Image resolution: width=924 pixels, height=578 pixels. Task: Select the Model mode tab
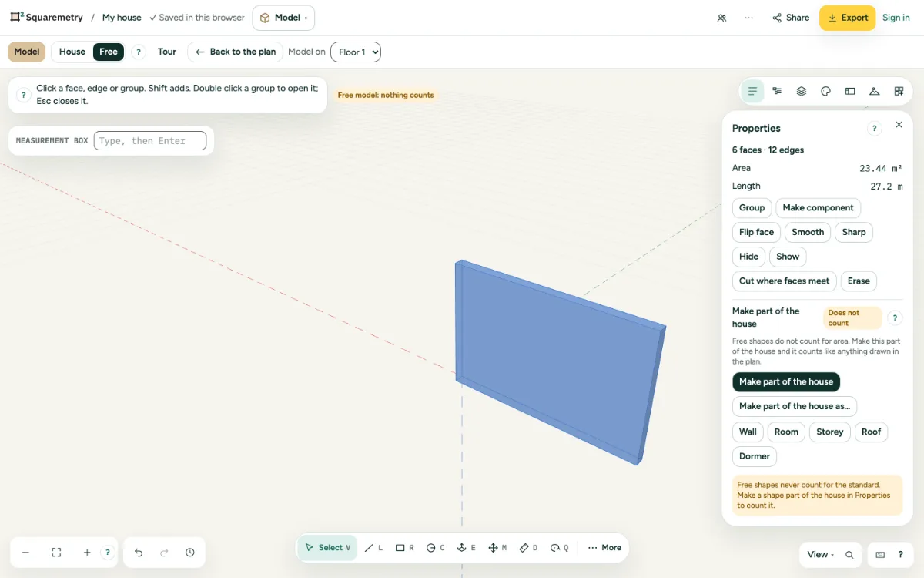(26, 52)
